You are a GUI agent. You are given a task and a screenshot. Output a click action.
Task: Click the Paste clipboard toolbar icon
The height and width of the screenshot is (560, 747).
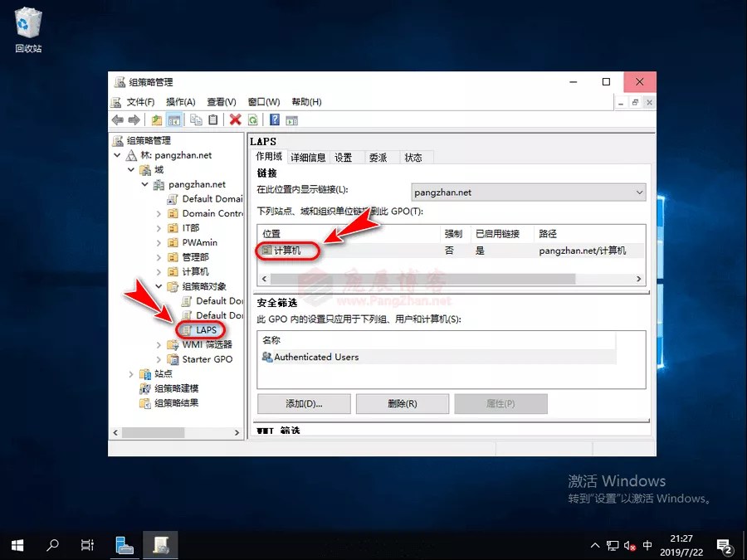point(213,120)
